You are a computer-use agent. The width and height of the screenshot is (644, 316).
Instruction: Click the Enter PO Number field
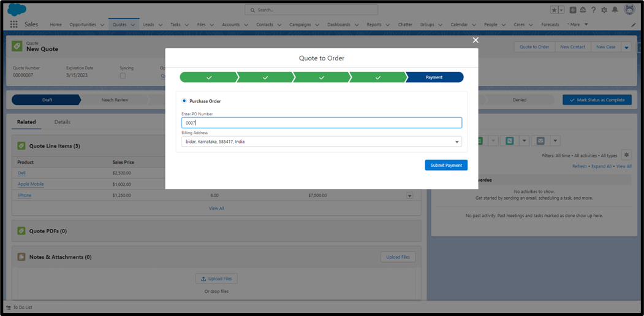point(321,123)
